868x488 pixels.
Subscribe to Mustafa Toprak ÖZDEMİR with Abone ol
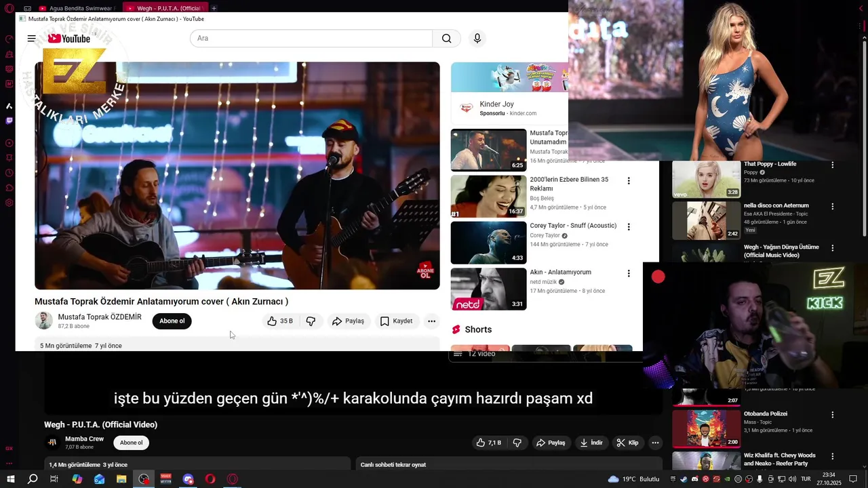pyautogui.click(x=172, y=321)
